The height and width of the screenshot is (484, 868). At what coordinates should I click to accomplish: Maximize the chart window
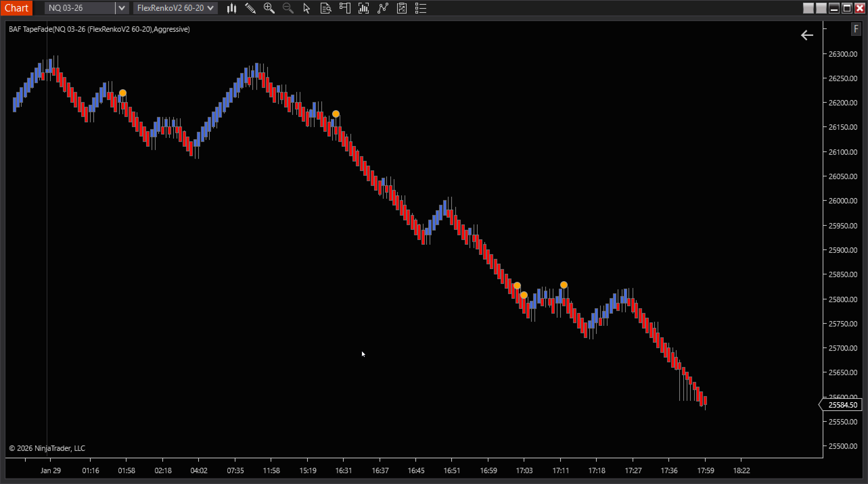click(x=847, y=8)
